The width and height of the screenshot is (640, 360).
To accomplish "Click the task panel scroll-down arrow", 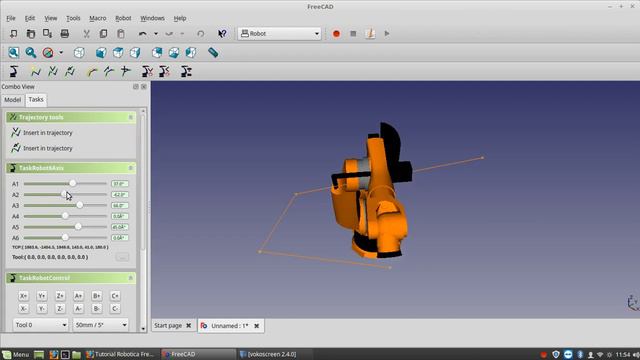I will tap(143, 329).
